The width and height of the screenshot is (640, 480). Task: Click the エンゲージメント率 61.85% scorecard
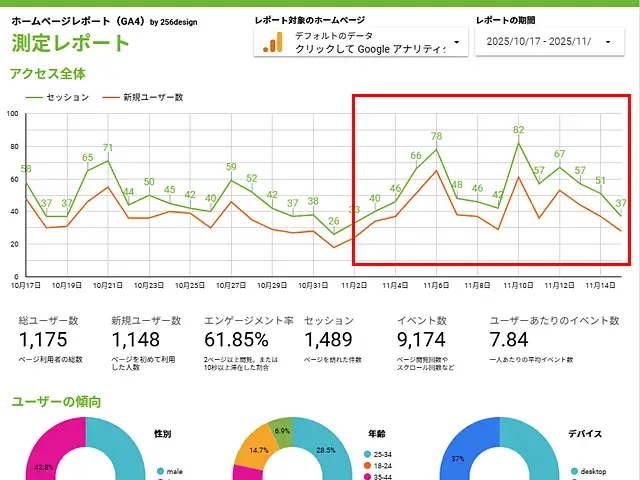[248, 340]
